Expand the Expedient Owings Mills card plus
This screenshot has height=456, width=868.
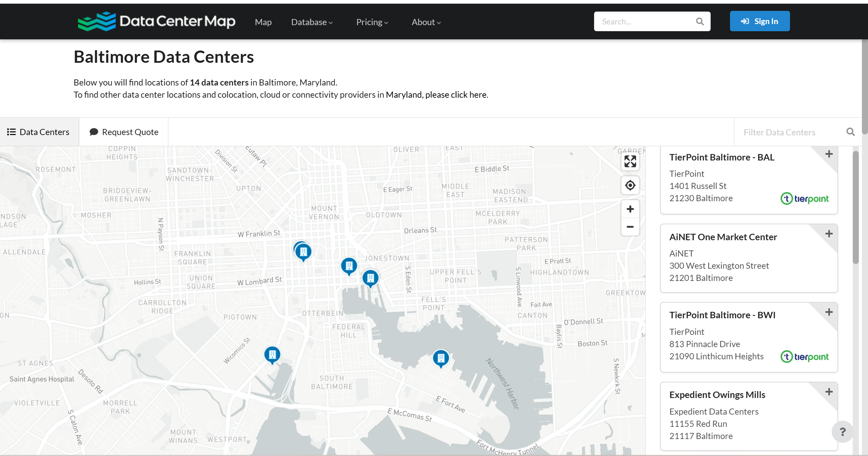[x=829, y=392]
